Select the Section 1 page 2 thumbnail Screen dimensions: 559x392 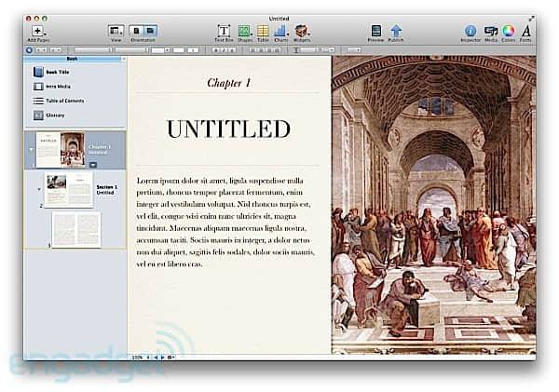pos(68,190)
